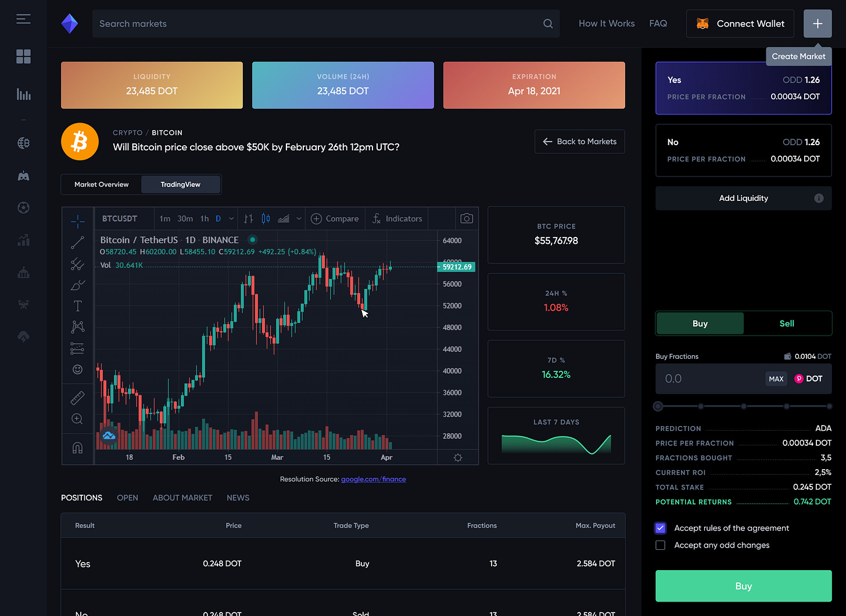Viewport: 846px width, 616px height.
Task: Select the bar chart style icon
Action: point(249,218)
